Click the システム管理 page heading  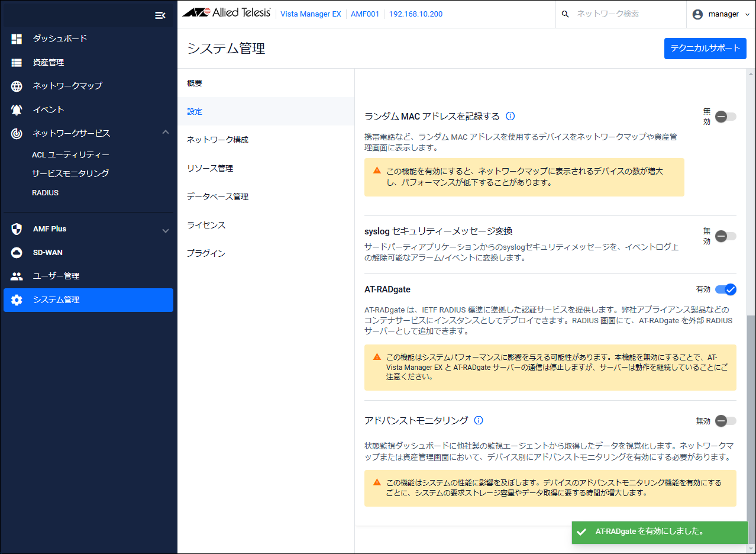pyautogui.click(x=226, y=49)
